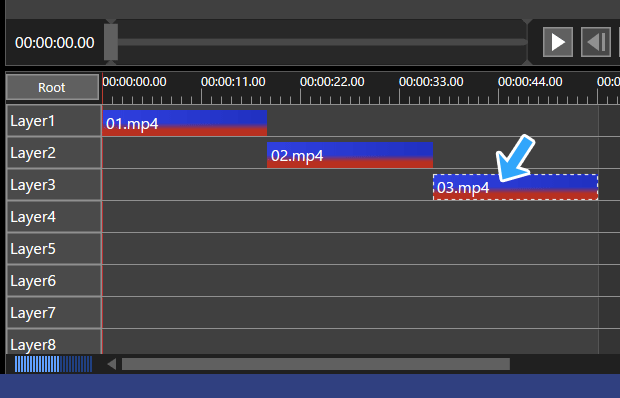Click the horizontal scrollbar left arrow
This screenshot has height=398, width=620.
point(112,364)
